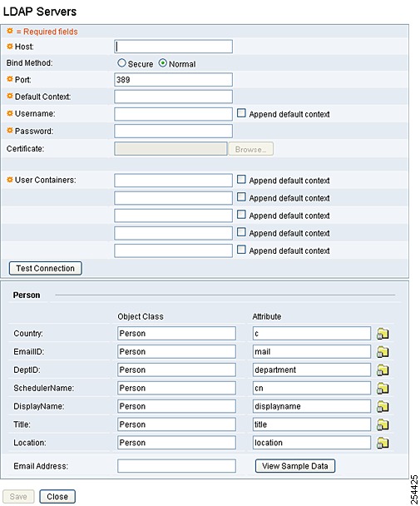420x506 pixels.
Task: Click the Close button
Action: pos(57,496)
